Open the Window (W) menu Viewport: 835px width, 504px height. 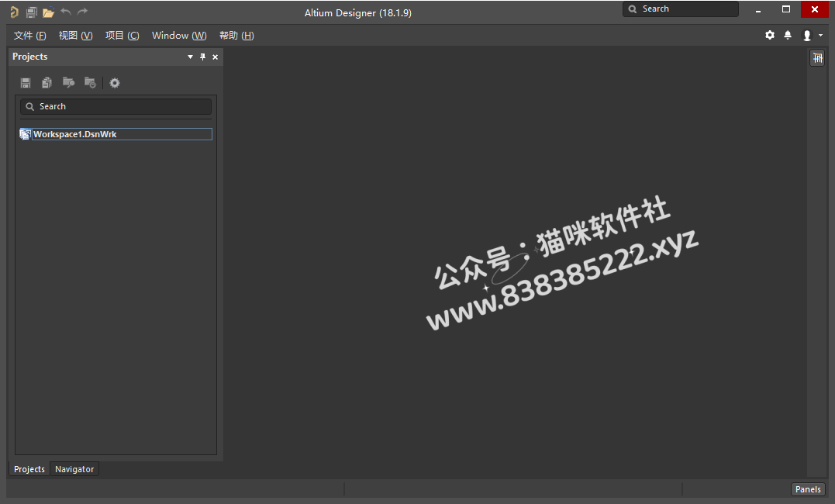click(179, 36)
